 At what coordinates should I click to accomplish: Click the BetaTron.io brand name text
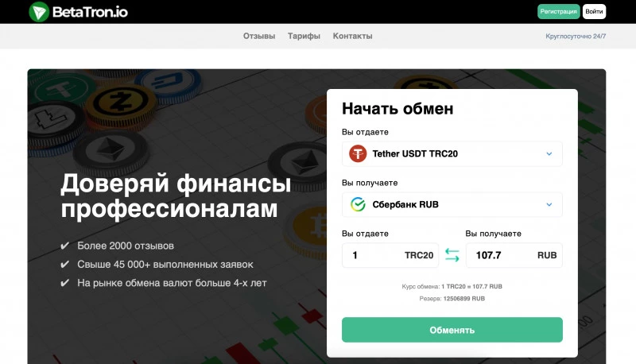pyautogui.click(x=90, y=12)
